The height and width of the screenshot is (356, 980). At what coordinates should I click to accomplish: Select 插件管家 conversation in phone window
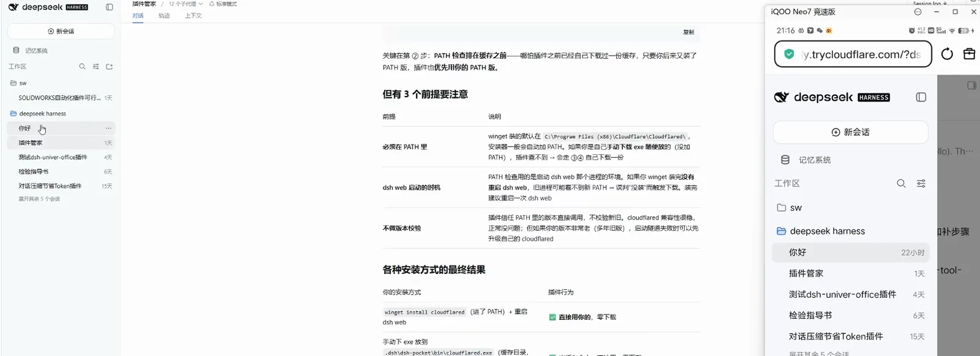(851, 273)
